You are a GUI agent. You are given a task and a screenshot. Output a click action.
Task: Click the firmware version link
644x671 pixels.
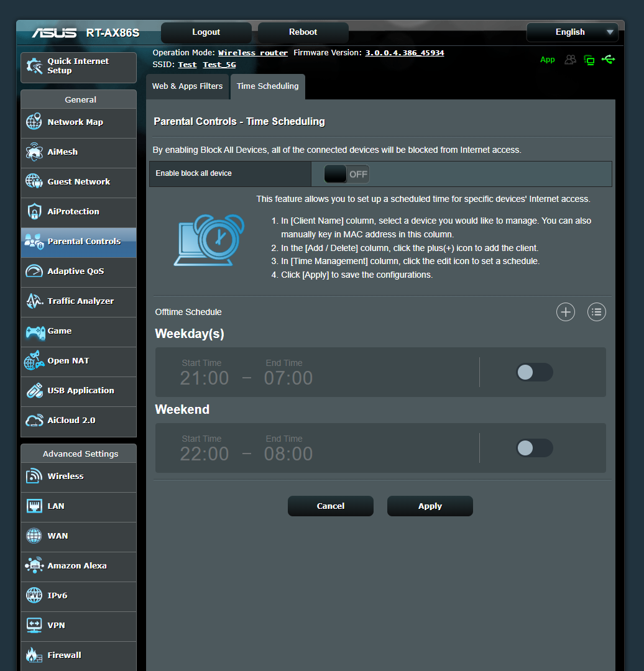pos(404,52)
